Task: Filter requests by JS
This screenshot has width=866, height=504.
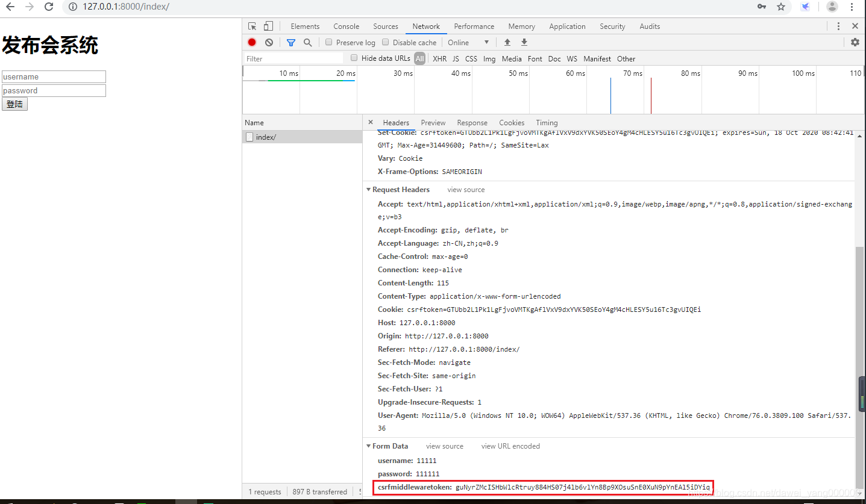Action: (456, 58)
